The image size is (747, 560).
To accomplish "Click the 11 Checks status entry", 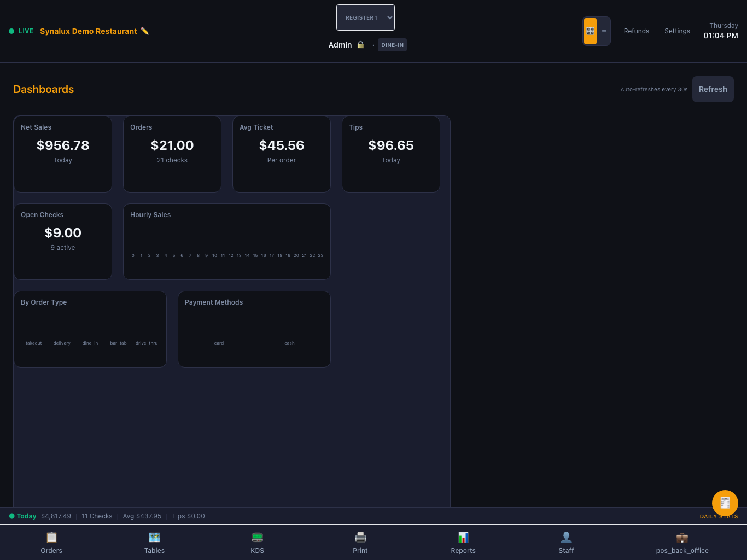I will pyautogui.click(x=97, y=516).
